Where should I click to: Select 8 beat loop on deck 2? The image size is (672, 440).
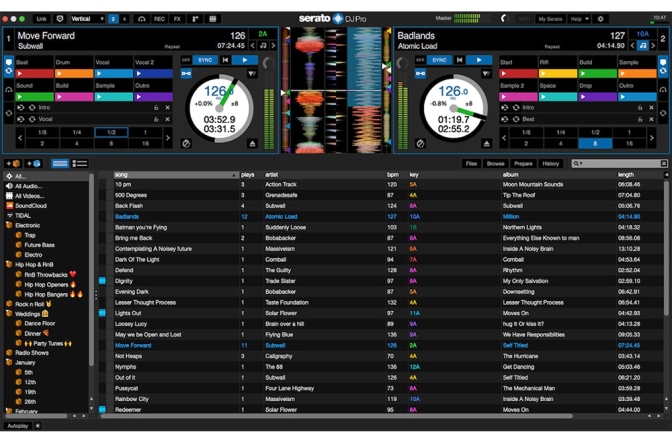tap(595, 144)
